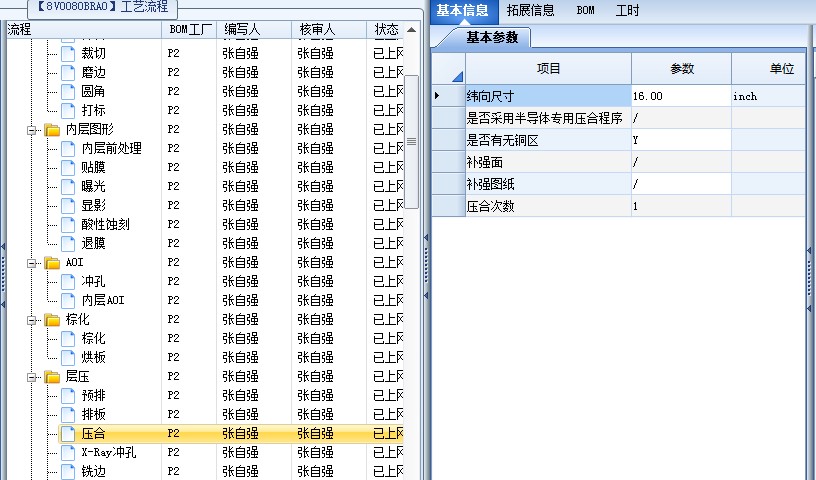Screen dimensions: 816x480
Task: Open the 基本信息 tab
Action: coord(462,10)
